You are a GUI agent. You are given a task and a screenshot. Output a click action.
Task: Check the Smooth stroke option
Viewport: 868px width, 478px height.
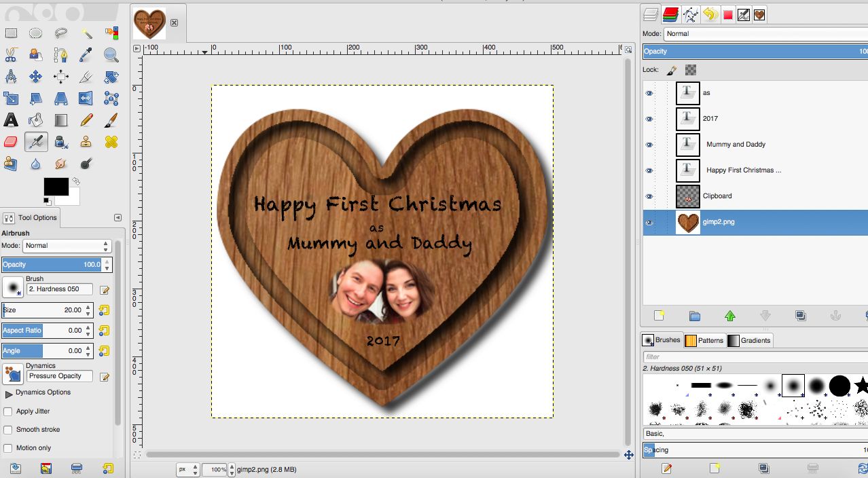tap(8, 430)
